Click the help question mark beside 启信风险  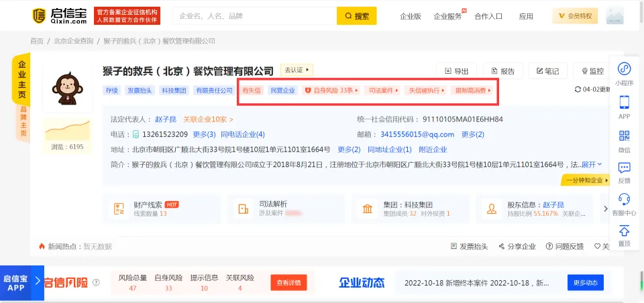coord(96,283)
